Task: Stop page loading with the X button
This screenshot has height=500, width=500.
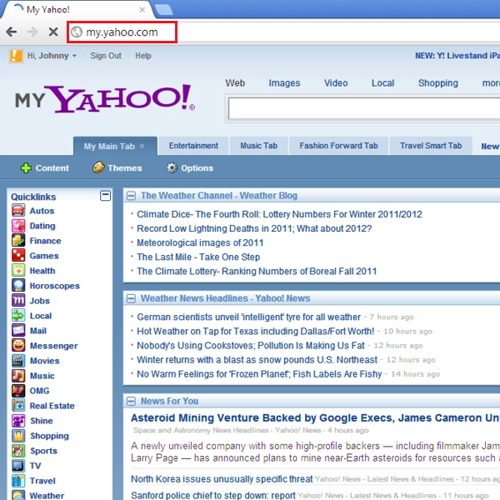Action: (53, 32)
